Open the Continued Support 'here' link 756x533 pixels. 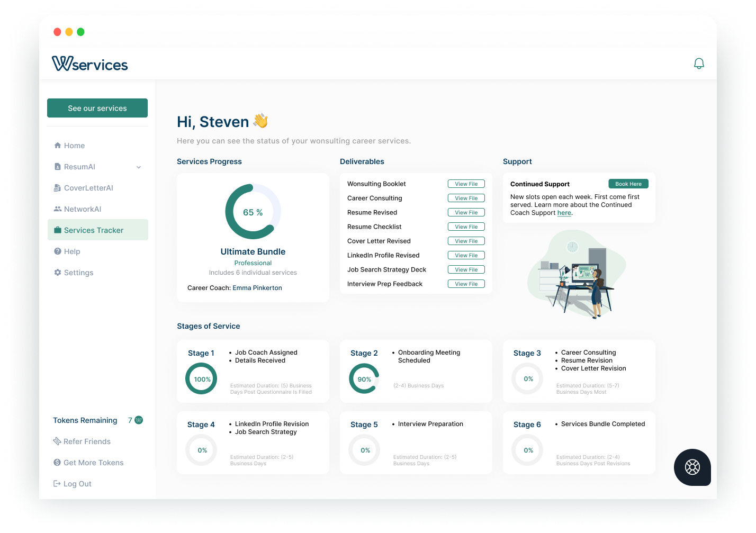[x=564, y=213]
